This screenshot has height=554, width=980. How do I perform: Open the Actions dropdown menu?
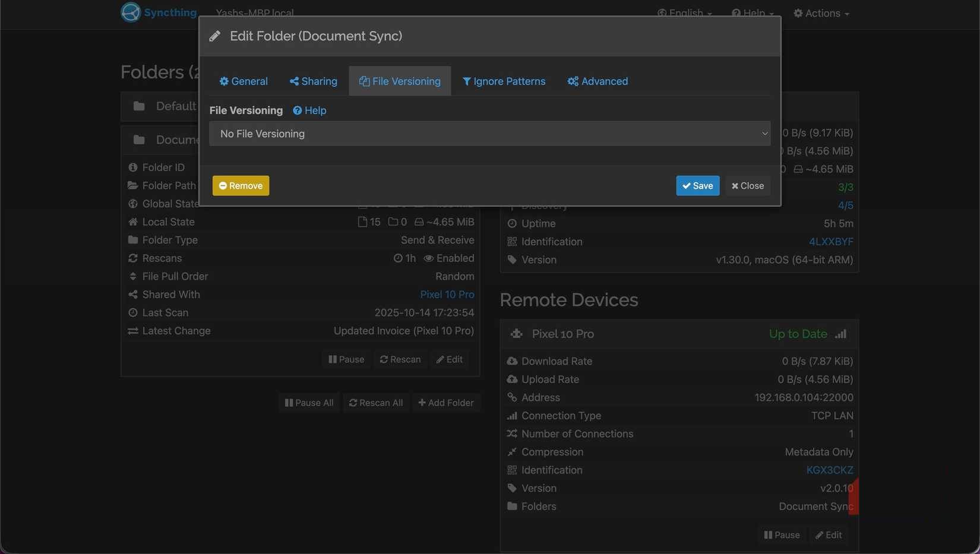point(821,13)
